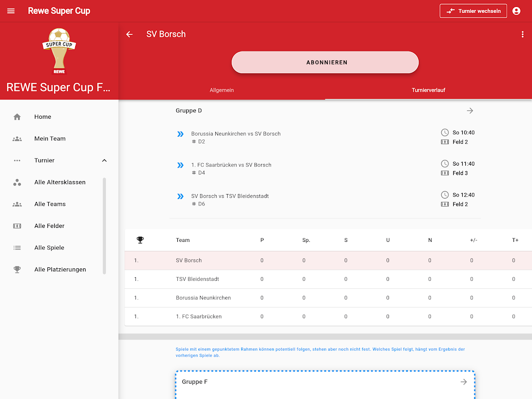Click the double-chevron icon for match D6
Image resolution: width=532 pixels, height=399 pixels.
click(x=180, y=197)
